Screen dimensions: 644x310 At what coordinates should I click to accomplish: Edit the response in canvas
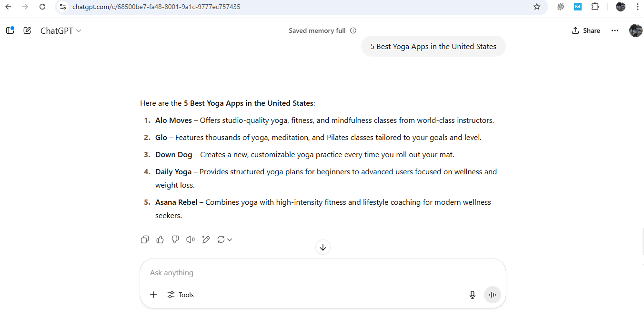coord(206,240)
